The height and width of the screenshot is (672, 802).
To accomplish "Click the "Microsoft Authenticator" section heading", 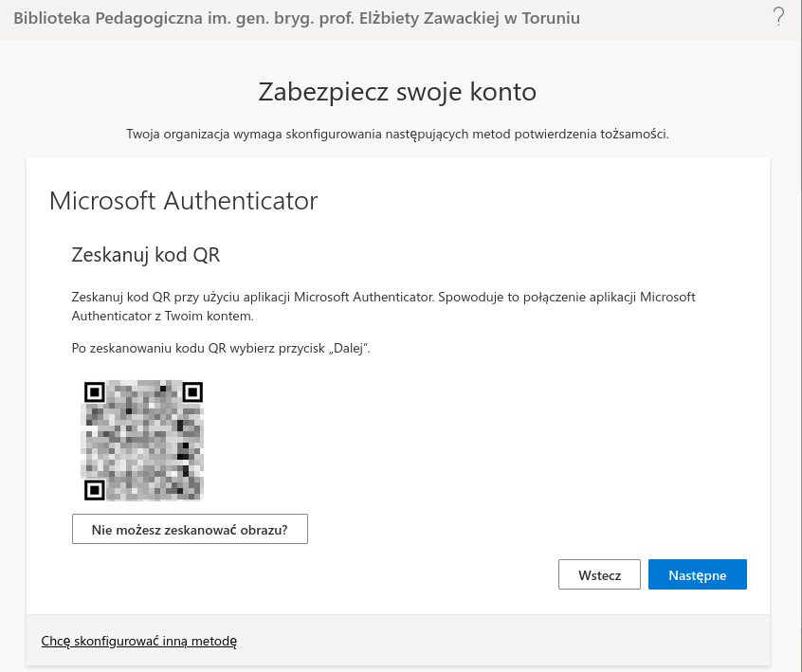I will coord(183,201).
